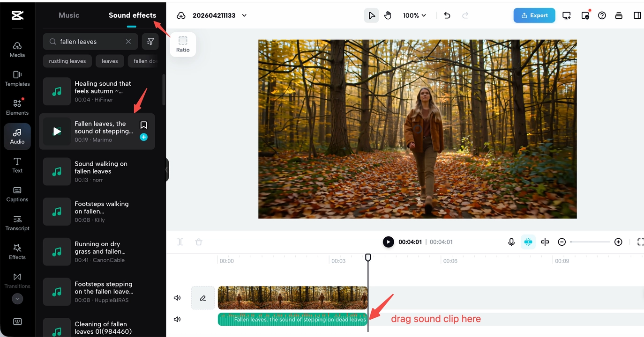Click the Export button
644x337 pixels.
click(x=534, y=15)
